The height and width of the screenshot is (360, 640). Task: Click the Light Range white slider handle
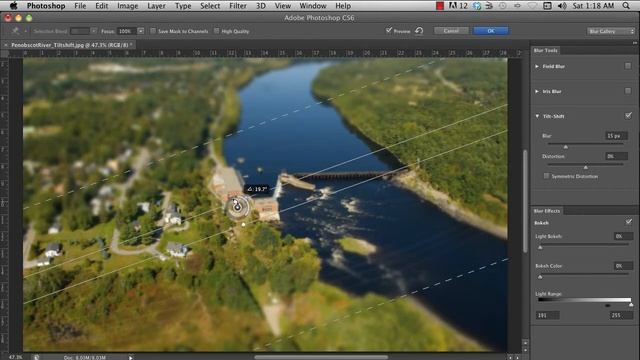click(631, 305)
